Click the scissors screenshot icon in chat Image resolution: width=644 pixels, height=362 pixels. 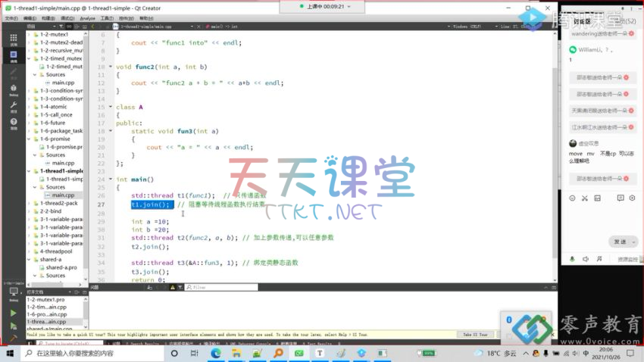(x=586, y=198)
